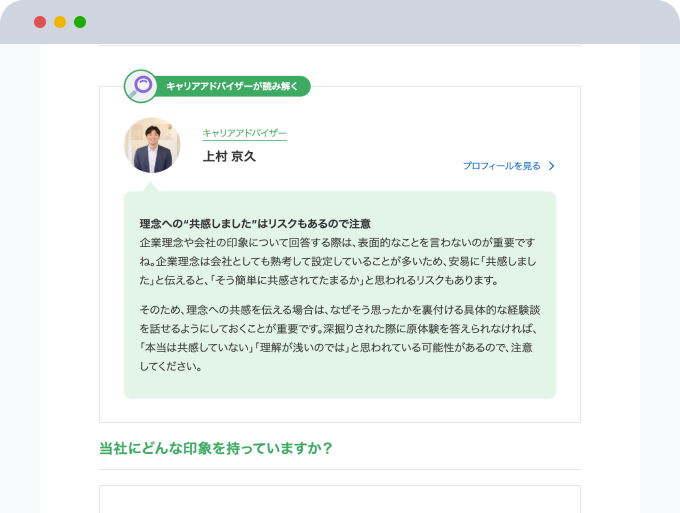This screenshot has height=513, width=680.
Task: Click the chevron beside プロフィールを見る
Action: (x=551, y=166)
